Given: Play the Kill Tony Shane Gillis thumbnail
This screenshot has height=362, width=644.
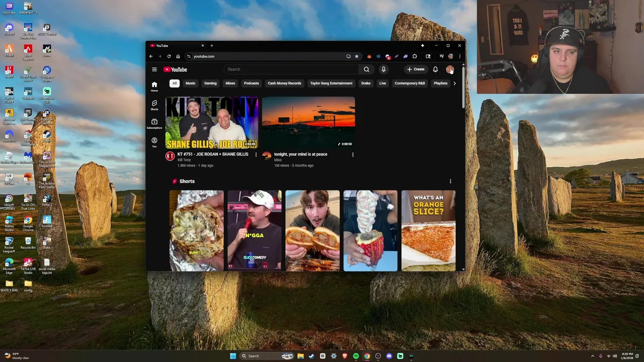Looking at the screenshot, I should [212, 123].
